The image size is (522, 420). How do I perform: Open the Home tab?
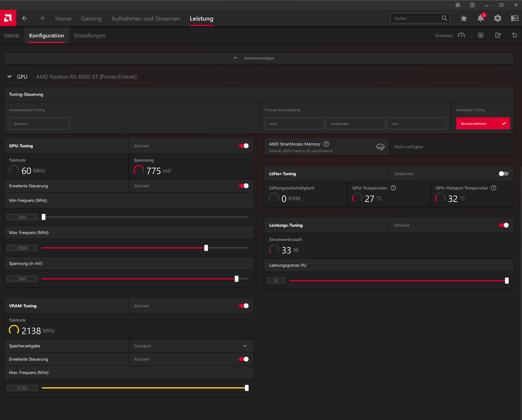pos(63,18)
